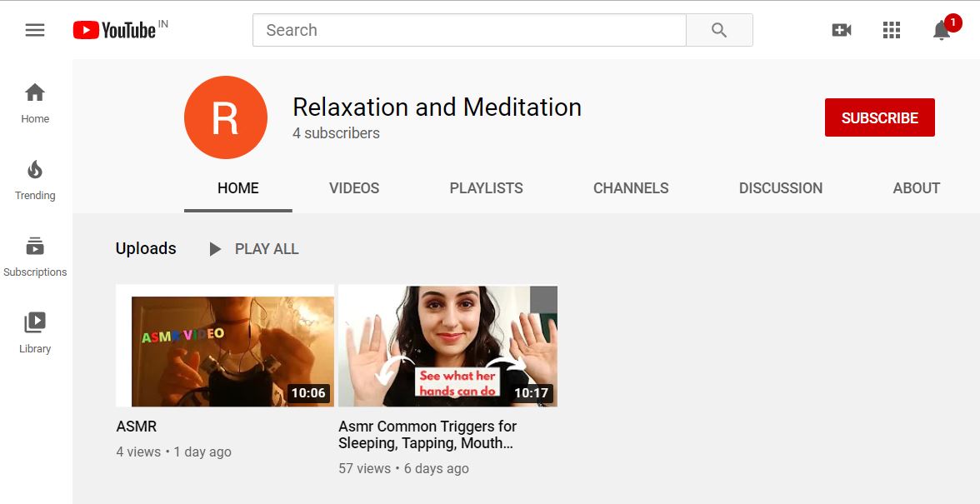Click the channel avatar with letter R
The width and height of the screenshot is (980, 504).
pos(225,117)
